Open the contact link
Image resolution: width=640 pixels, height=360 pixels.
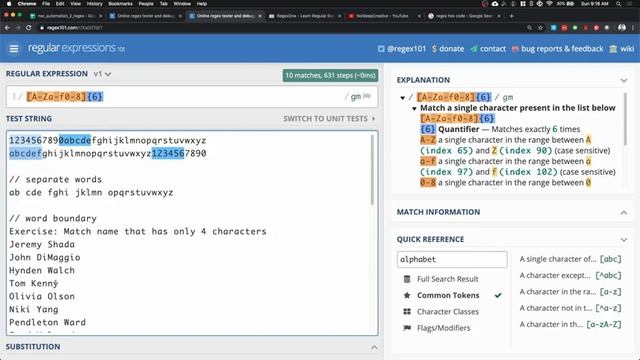click(x=488, y=49)
